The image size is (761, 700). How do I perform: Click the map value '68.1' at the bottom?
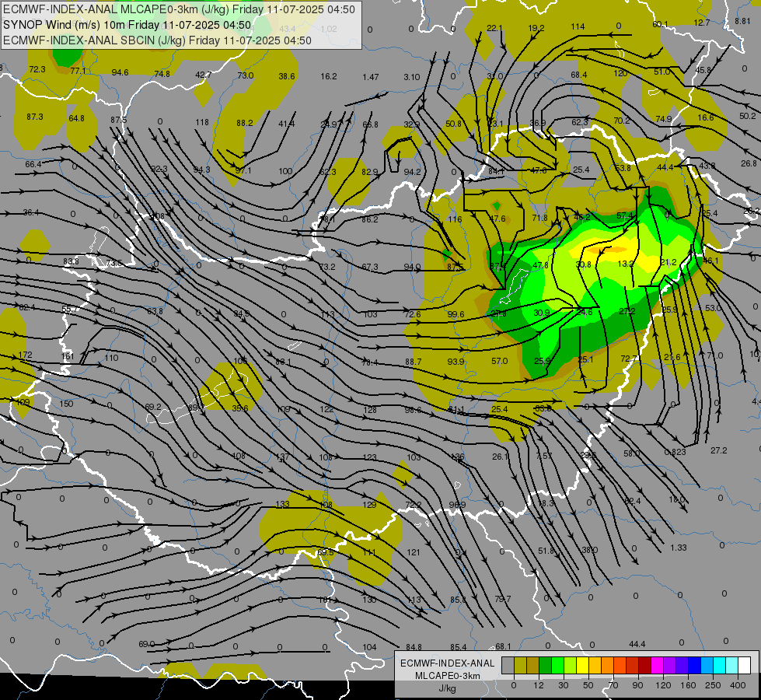coord(503,646)
